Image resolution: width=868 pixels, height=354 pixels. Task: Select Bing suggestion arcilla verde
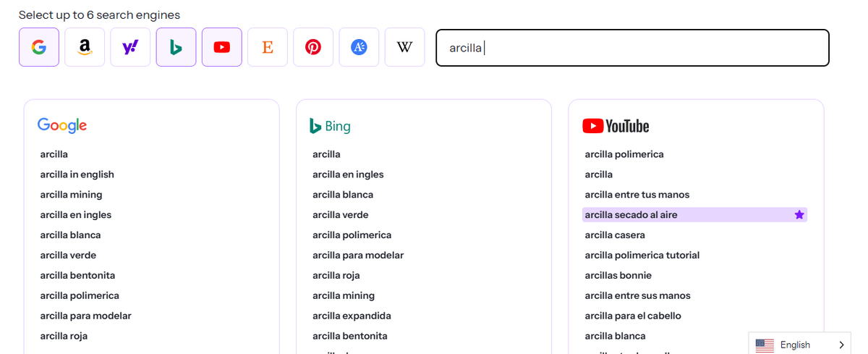pos(340,215)
